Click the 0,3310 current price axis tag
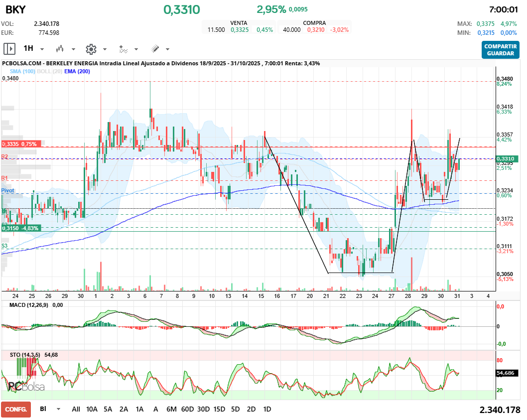Image resolution: width=527 pixels, height=420 pixels. (x=506, y=159)
